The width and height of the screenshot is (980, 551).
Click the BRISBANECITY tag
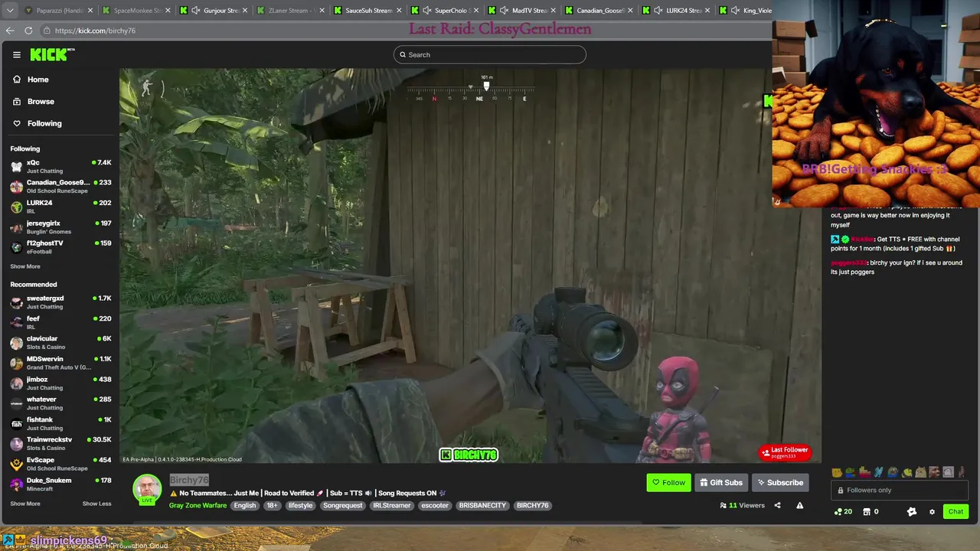pyautogui.click(x=482, y=505)
